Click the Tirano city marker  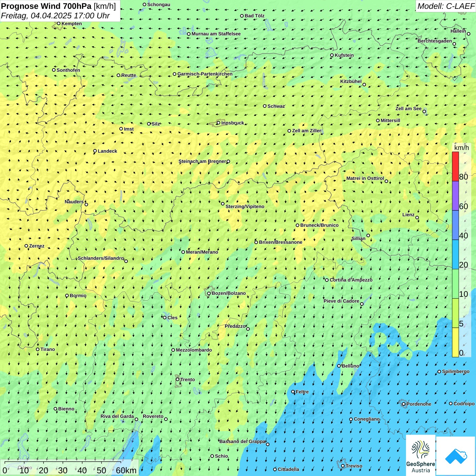click(38, 349)
